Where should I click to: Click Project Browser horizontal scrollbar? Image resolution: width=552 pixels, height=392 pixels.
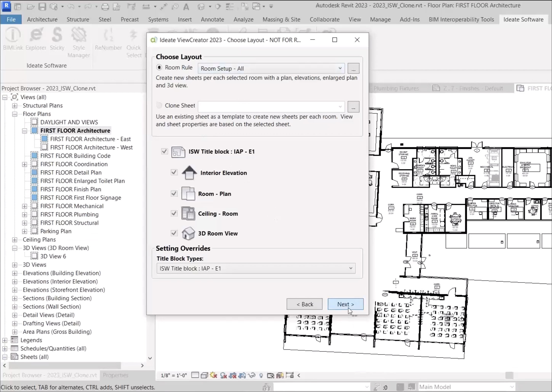(x=65, y=365)
